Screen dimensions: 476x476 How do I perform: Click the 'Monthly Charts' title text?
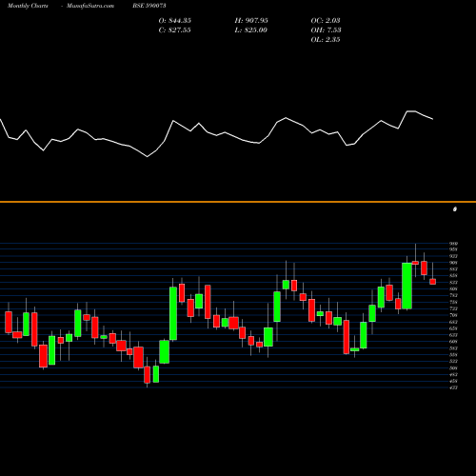pyautogui.click(x=28, y=6)
